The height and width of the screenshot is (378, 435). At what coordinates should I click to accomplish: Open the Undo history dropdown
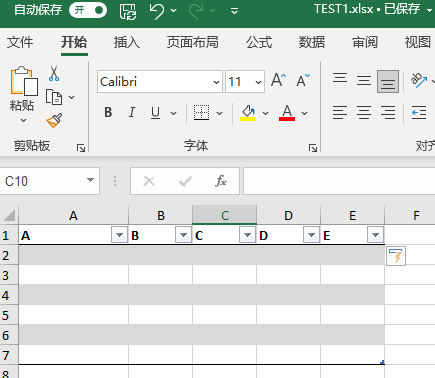173,11
